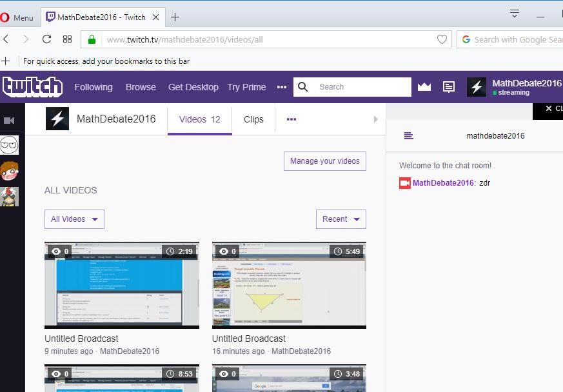The image size is (563, 392).
Task: Open the 5:49 video thumbnail
Action: 289,286
